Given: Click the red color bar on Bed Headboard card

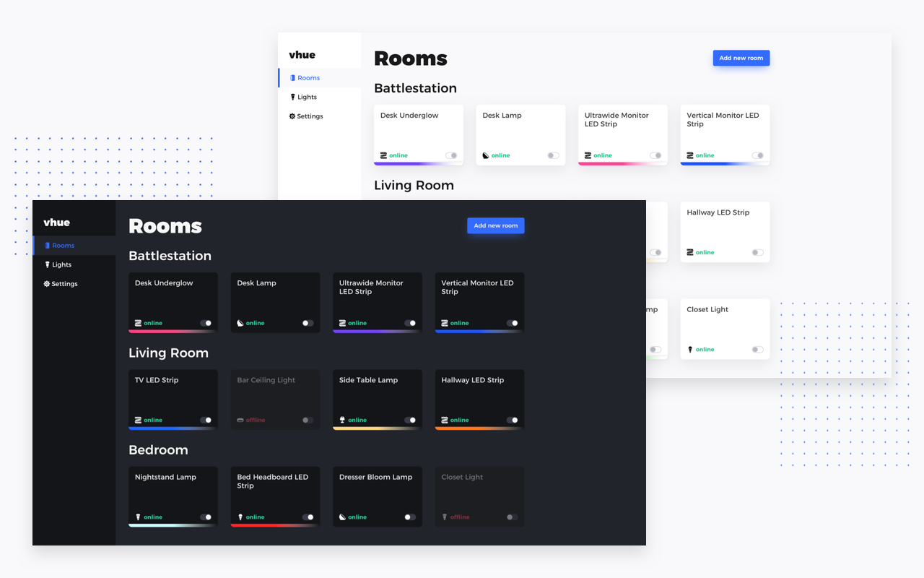Looking at the screenshot, I should (275, 525).
